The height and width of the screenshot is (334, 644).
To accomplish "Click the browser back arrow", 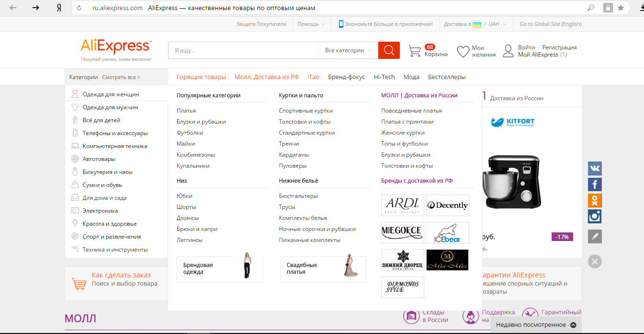I will 13,8.
